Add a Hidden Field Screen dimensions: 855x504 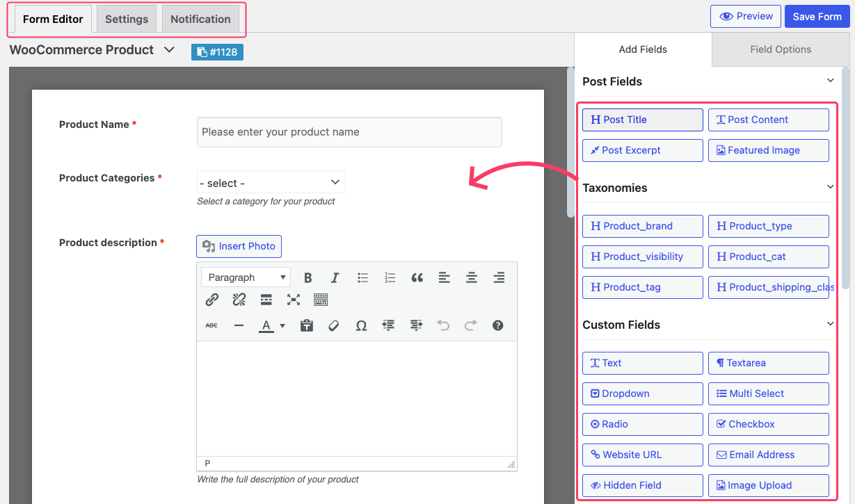643,485
